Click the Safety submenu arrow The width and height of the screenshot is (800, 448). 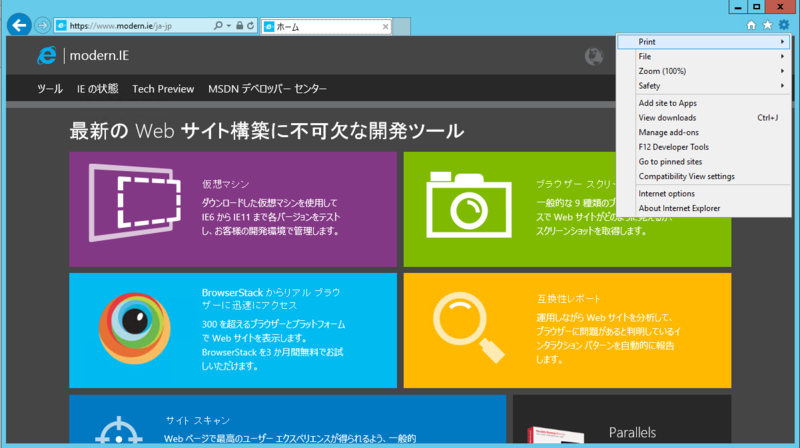(782, 86)
